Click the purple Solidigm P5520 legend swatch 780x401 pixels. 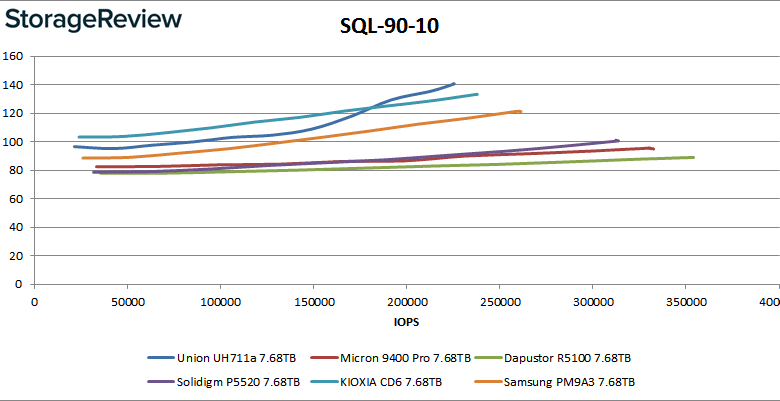[161, 382]
